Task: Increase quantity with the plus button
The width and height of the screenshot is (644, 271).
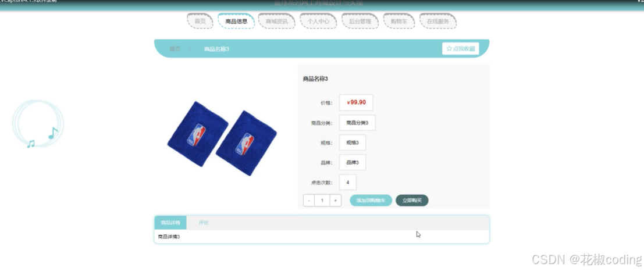Action: (336, 201)
